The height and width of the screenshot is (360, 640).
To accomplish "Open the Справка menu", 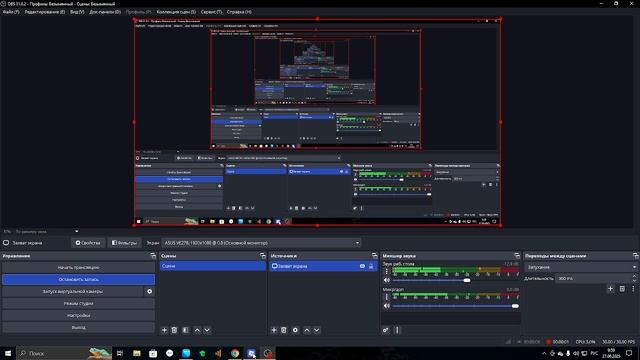I will click(x=239, y=12).
